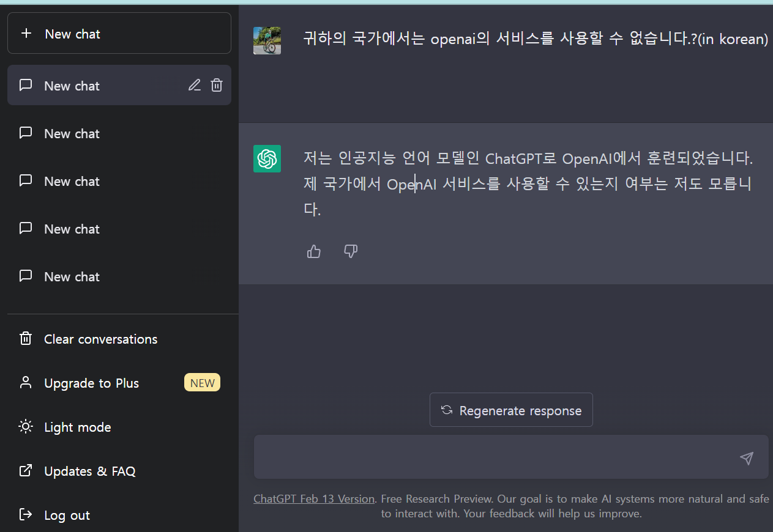
Task: Click the green ChatGPT logo icon
Action: tap(267, 158)
